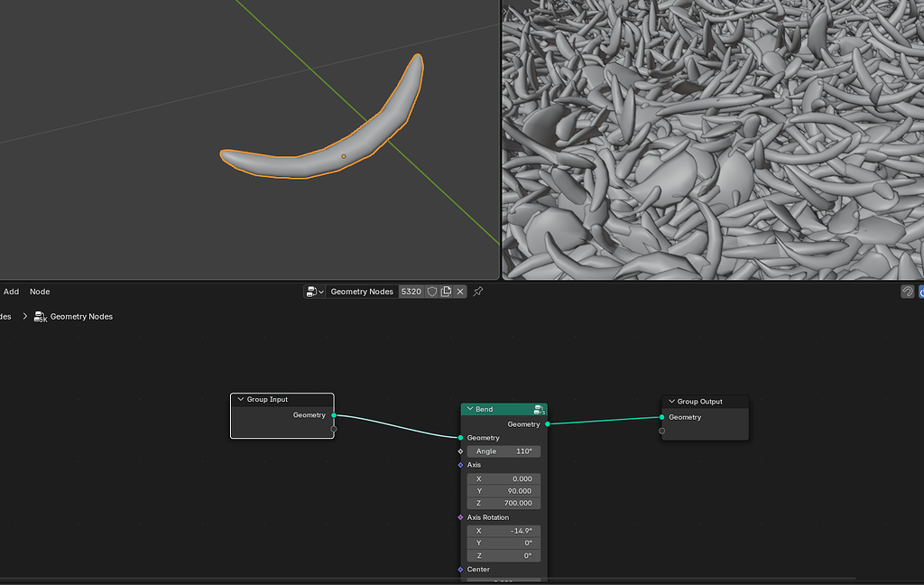This screenshot has width=924, height=585.
Task: Click the Group Input Geometry output socket
Action: click(x=334, y=415)
